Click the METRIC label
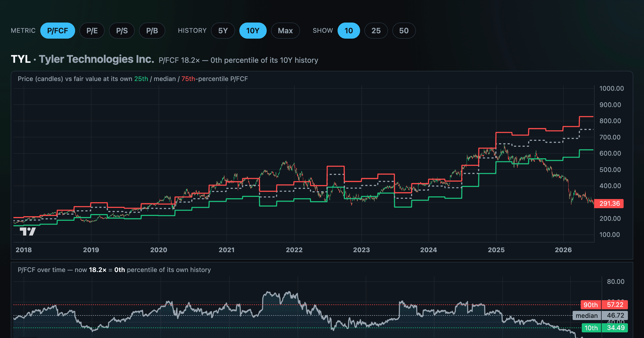The height and width of the screenshot is (338, 644). (23, 31)
